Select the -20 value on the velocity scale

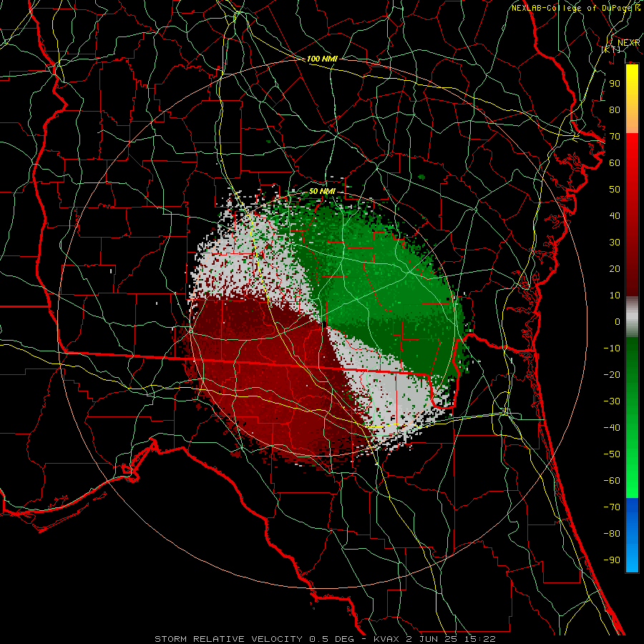click(x=612, y=375)
